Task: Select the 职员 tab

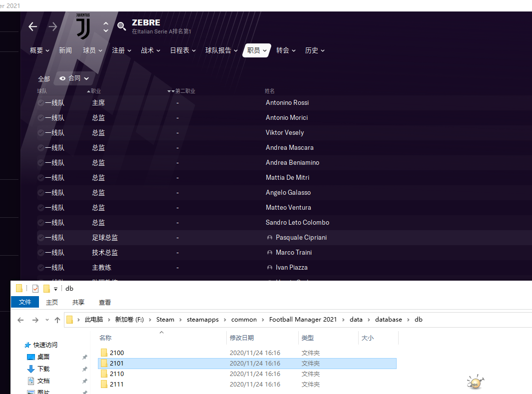Action: (257, 50)
